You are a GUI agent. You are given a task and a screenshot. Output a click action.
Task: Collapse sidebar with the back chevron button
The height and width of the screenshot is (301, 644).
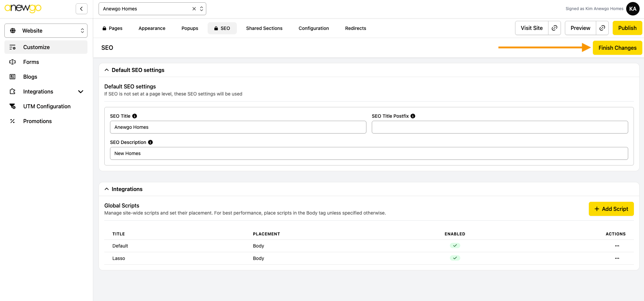pyautogui.click(x=81, y=9)
